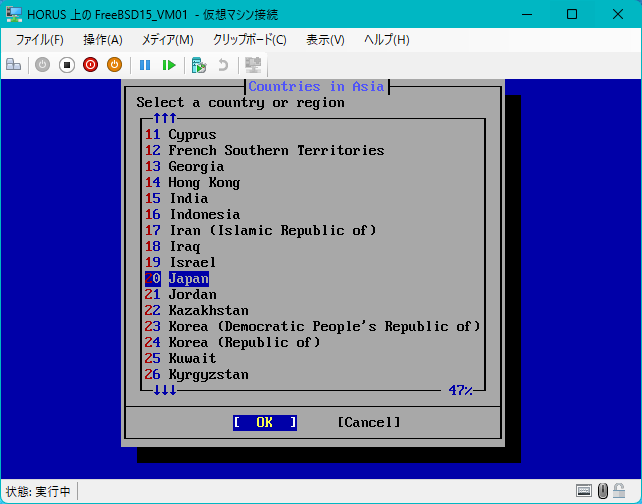Click the Turn Off (stop) toolbar icon
Screen dimensions: 642x504
(67, 65)
